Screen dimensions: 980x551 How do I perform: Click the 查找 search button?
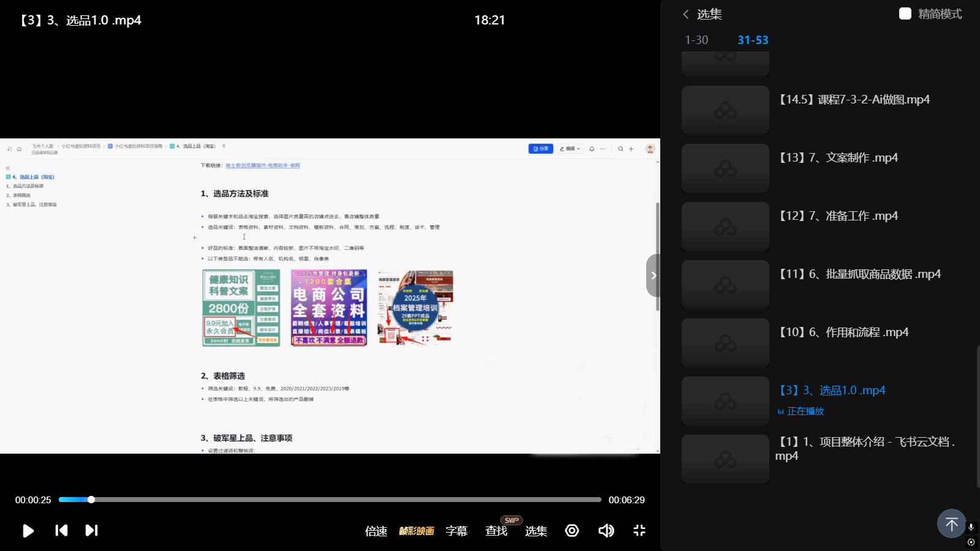(x=496, y=531)
